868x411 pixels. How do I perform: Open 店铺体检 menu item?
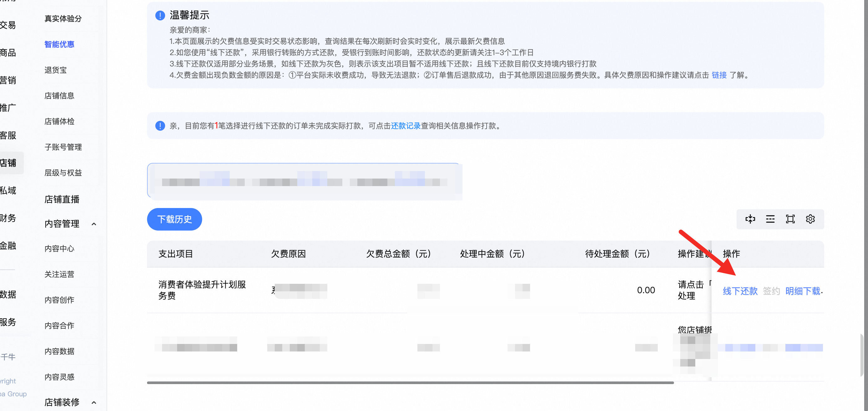tap(59, 121)
